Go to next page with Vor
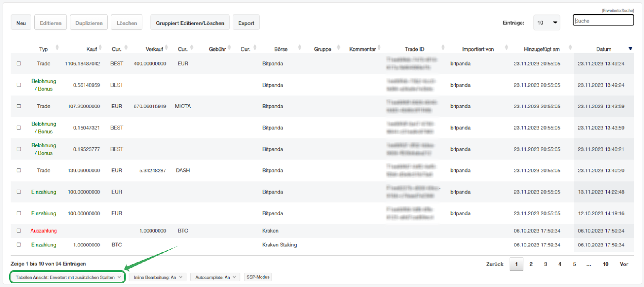The image size is (644, 287). click(x=624, y=264)
